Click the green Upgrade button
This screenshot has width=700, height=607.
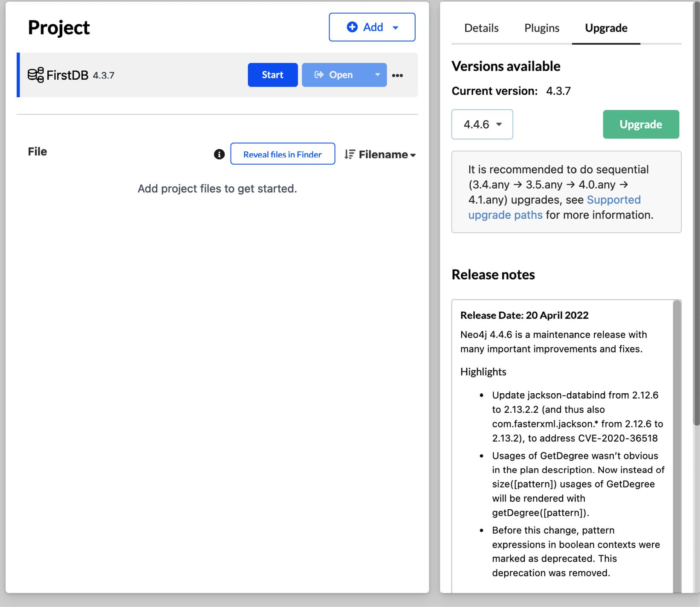[x=641, y=124]
